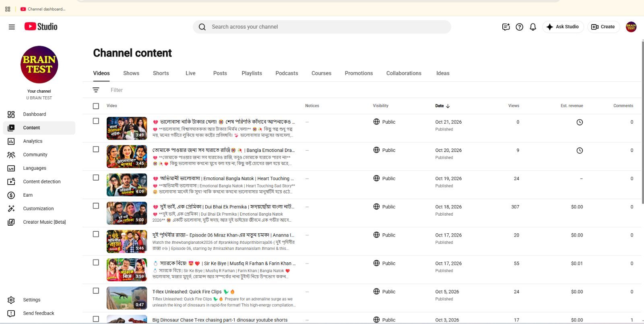Click the Search across your channel field
This screenshot has width=644, height=324.
pos(322,27)
